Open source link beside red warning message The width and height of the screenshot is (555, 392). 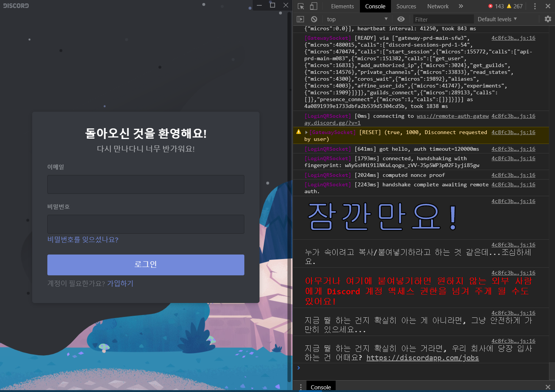click(x=513, y=273)
